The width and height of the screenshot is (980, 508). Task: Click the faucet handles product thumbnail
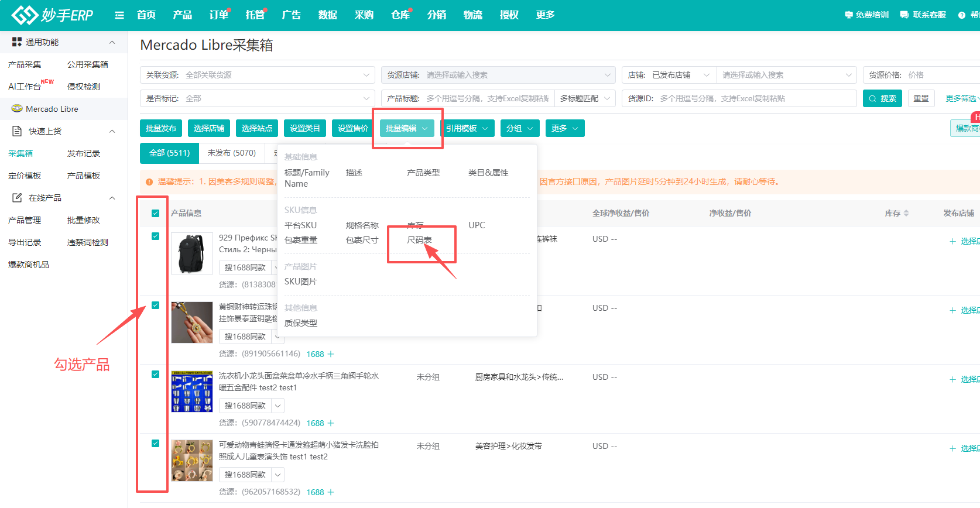click(192, 392)
